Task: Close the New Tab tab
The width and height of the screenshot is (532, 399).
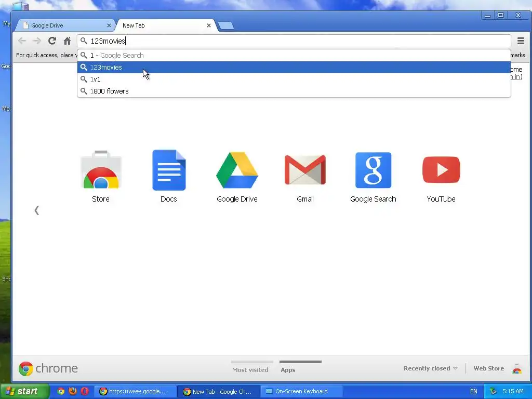Action: [x=209, y=25]
